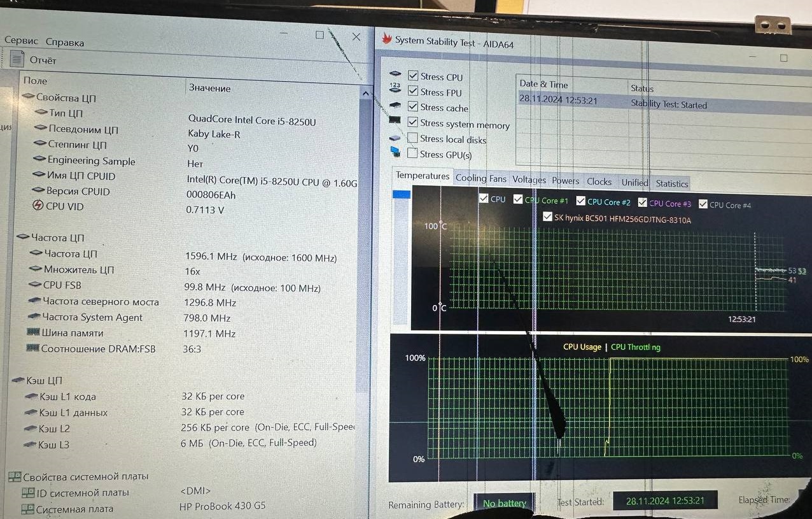This screenshot has height=519, width=812.
Task: Switch to the Statistics tab
Action: point(672,183)
